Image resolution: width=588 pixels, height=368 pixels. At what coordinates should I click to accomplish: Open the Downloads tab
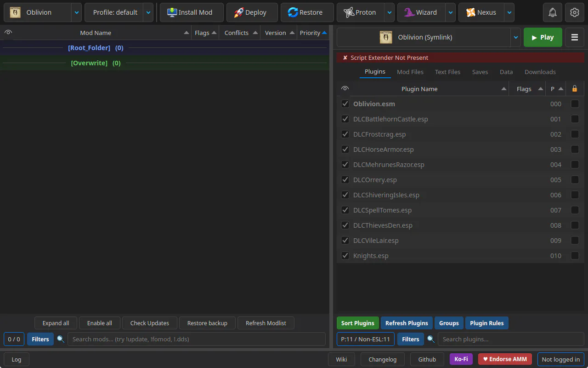pos(540,72)
